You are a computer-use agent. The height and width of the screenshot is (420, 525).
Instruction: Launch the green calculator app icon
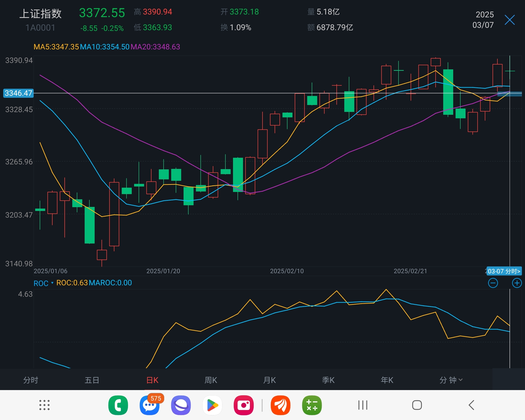312,405
